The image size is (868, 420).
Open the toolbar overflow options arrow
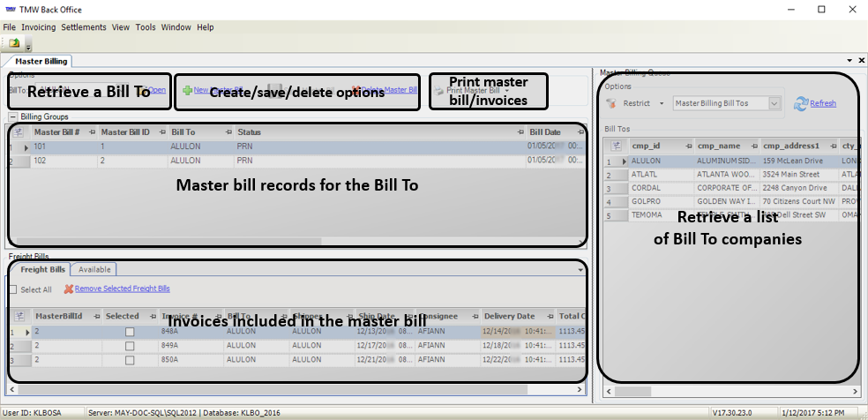pos(28,47)
